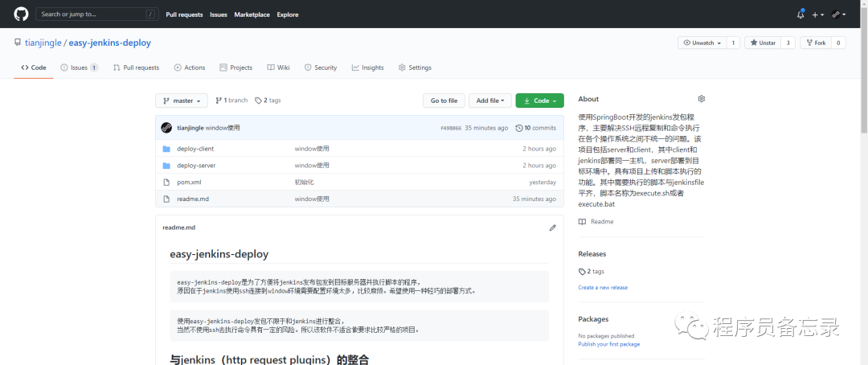
Task: Click the pom.xml file icon
Action: (x=166, y=182)
